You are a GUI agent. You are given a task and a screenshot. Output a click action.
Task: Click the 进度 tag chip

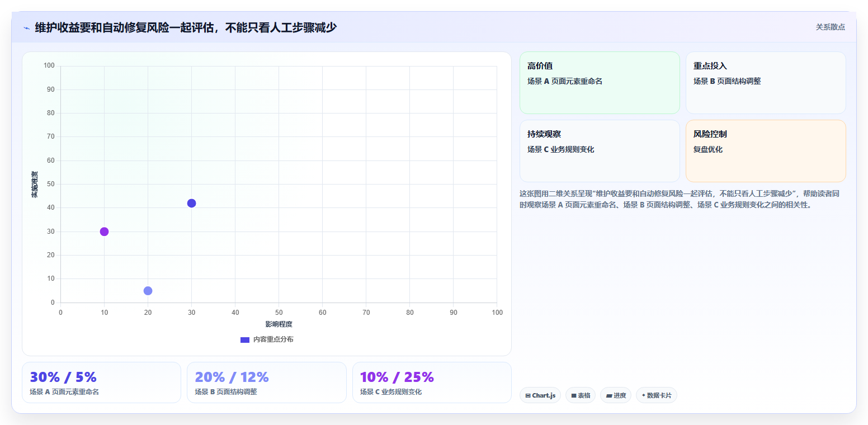(x=616, y=395)
